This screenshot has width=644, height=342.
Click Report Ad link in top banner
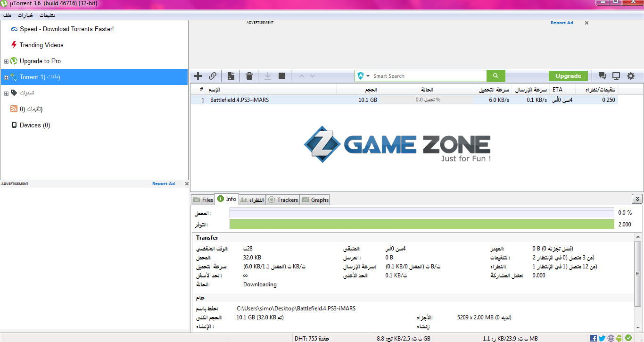tap(562, 23)
